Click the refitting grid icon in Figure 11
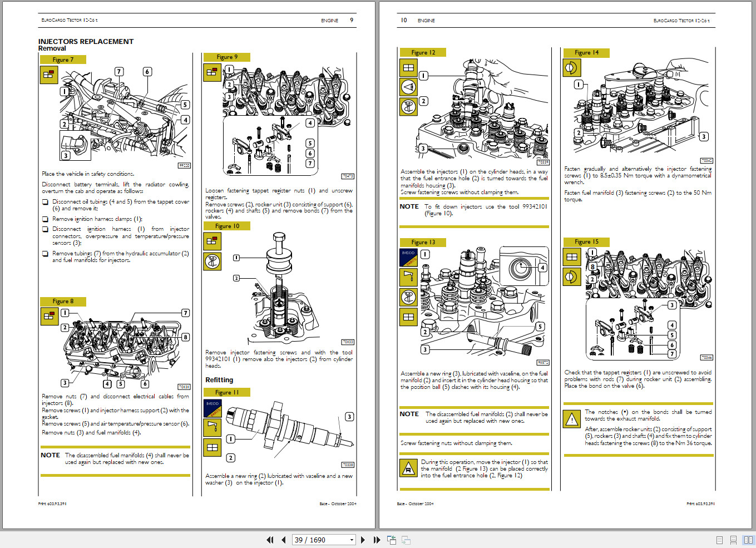 tap(212, 447)
